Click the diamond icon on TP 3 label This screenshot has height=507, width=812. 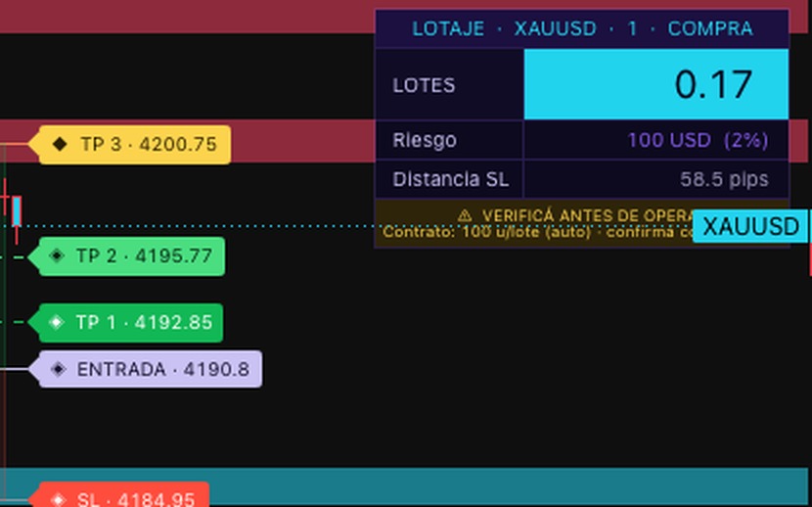point(60,145)
